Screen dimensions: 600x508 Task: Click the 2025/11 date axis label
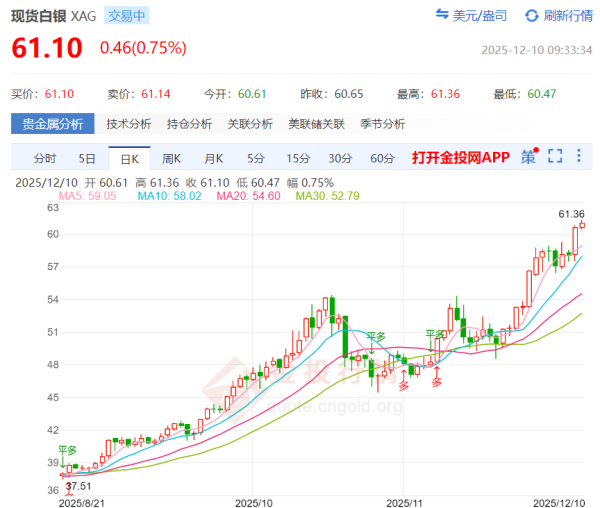point(404,503)
